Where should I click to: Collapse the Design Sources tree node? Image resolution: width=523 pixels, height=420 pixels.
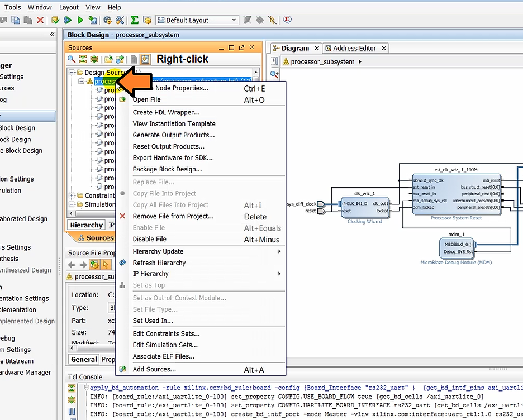coord(72,71)
